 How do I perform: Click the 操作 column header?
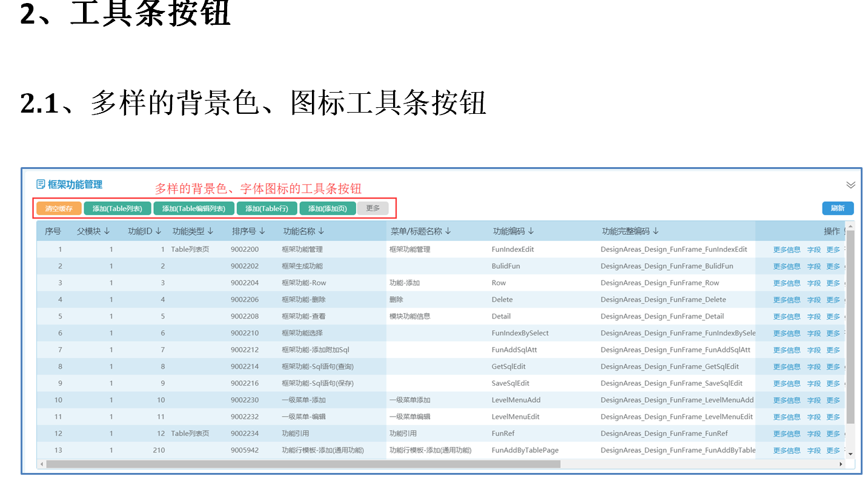(x=832, y=231)
